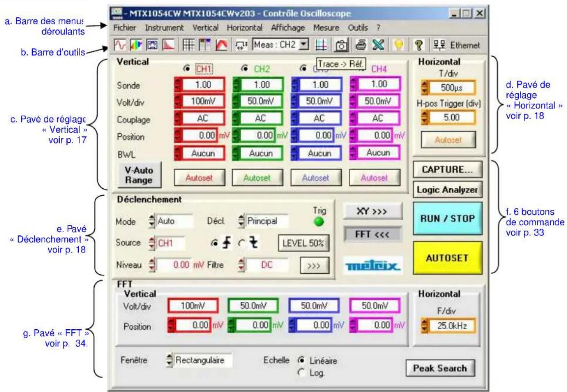Click the CH1 Volt/div 100mV stepper arrows
Viewport: 567px width, 392px height.
[x=177, y=101]
